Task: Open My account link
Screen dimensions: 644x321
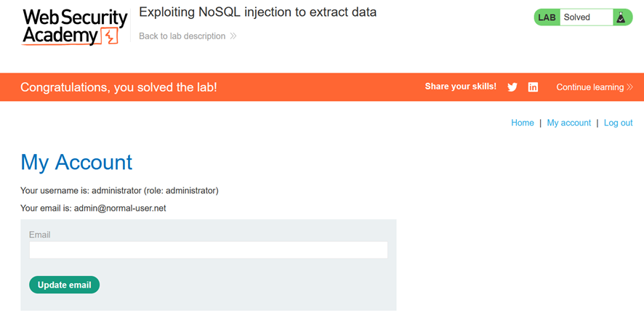Action: coord(569,123)
